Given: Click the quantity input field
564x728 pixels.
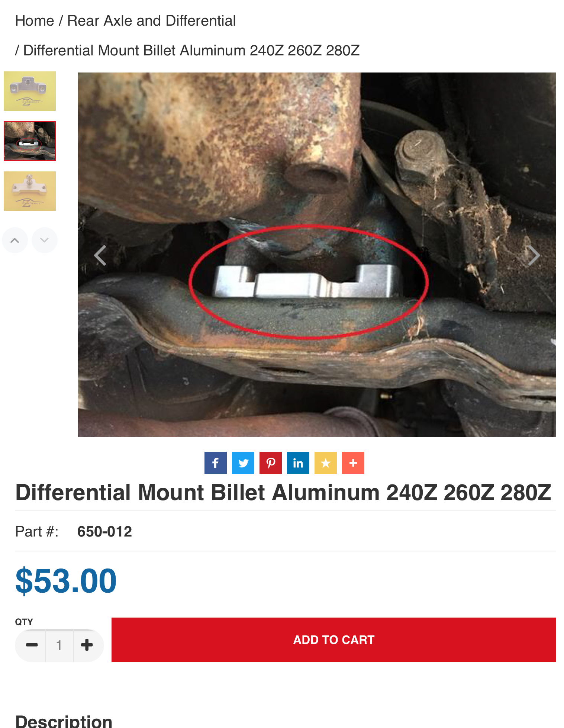Looking at the screenshot, I should pyautogui.click(x=59, y=645).
